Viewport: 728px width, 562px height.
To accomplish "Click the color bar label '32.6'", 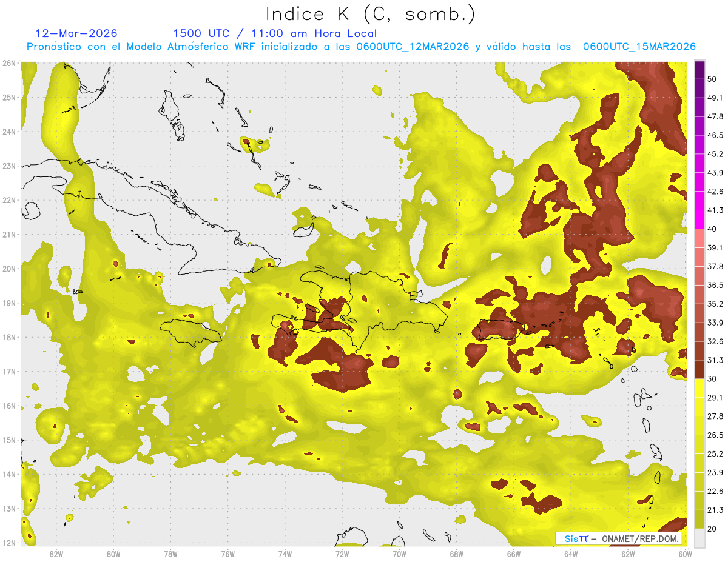I will (x=715, y=341).
